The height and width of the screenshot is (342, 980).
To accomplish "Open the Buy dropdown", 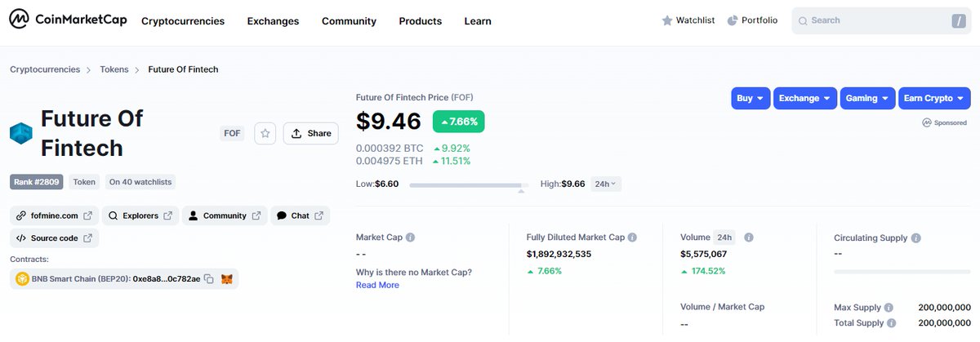I will coord(750,99).
